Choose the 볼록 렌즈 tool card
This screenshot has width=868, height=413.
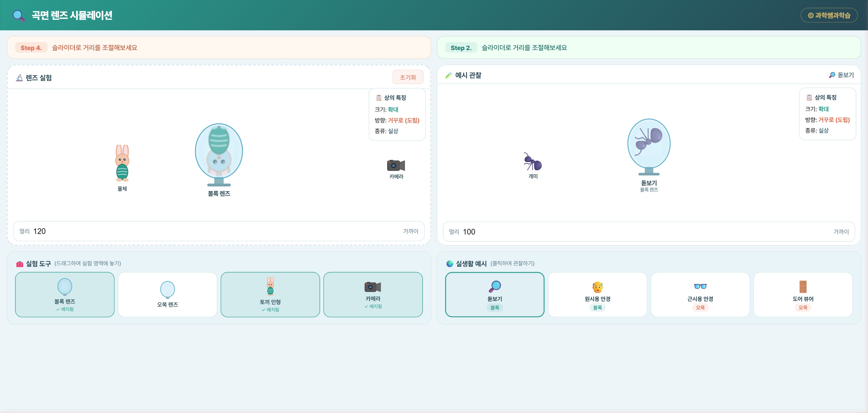click(65, 294)
